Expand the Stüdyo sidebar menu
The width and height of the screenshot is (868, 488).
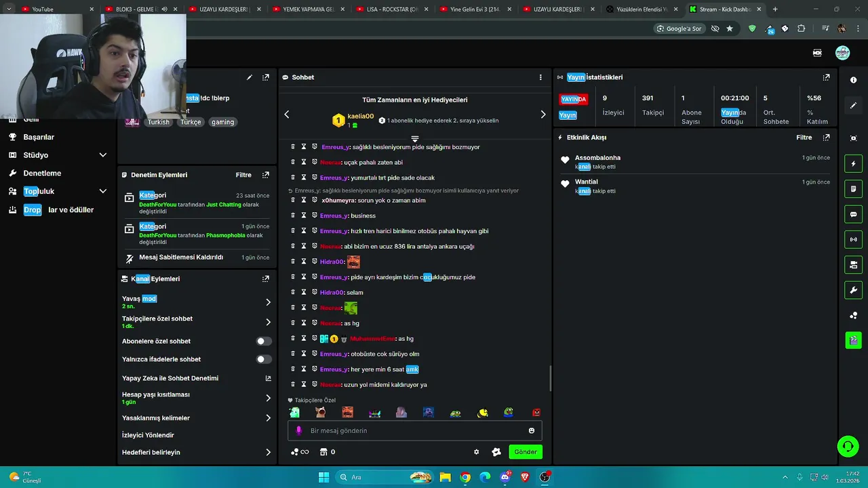pos(103,155)
